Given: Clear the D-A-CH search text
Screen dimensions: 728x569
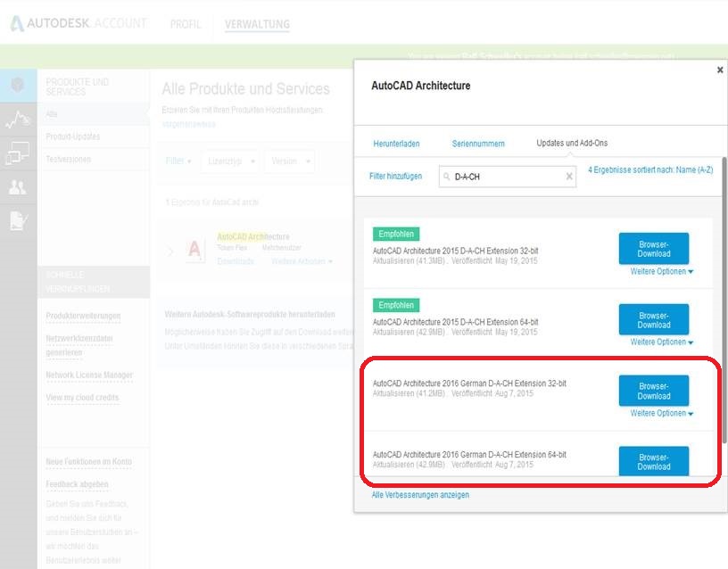Looking at the screenshot, I should tap(569, 177).
